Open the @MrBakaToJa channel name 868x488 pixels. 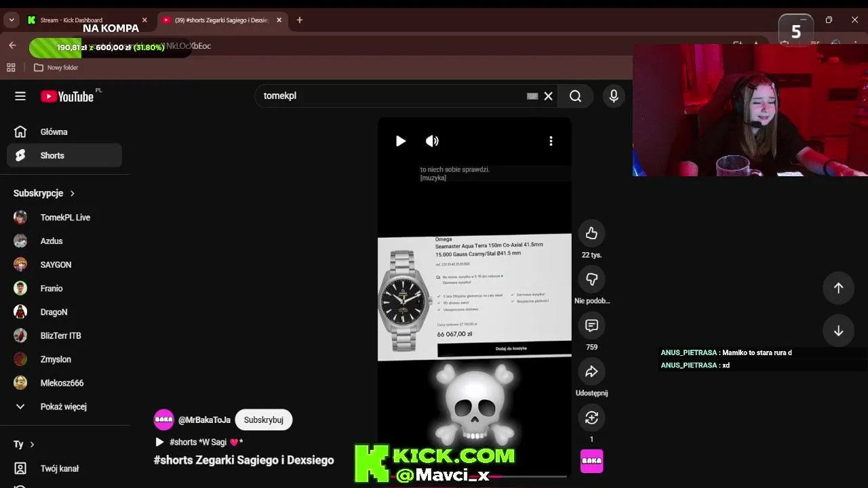pyautogui.click(x=204, y=420)
